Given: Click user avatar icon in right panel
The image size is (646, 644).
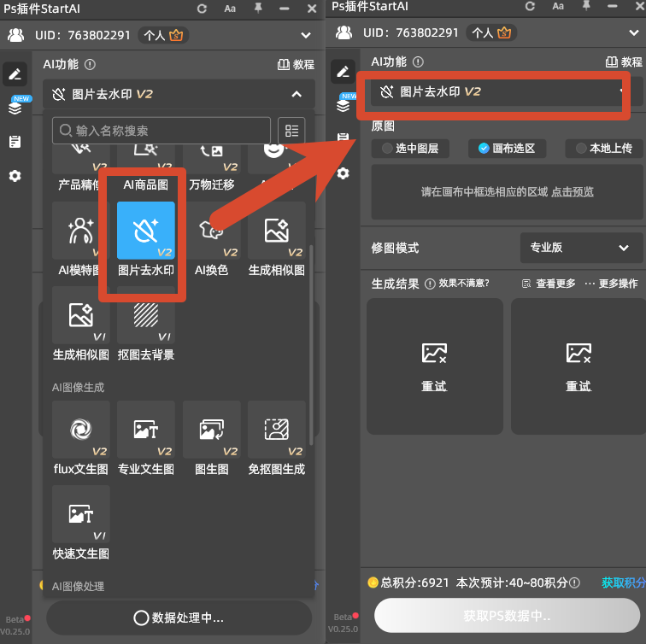Looking at the screenshot, I should click(344, 32).
